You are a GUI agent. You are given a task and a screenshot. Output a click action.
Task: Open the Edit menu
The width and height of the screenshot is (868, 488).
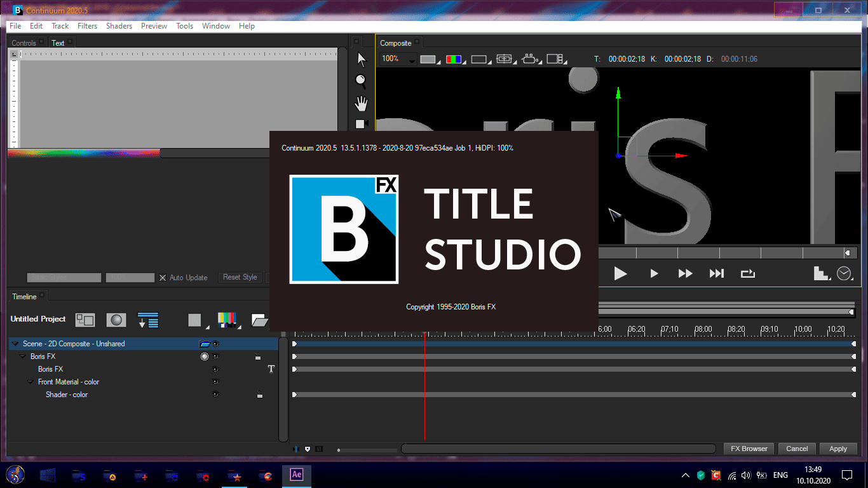click(36, 26)
